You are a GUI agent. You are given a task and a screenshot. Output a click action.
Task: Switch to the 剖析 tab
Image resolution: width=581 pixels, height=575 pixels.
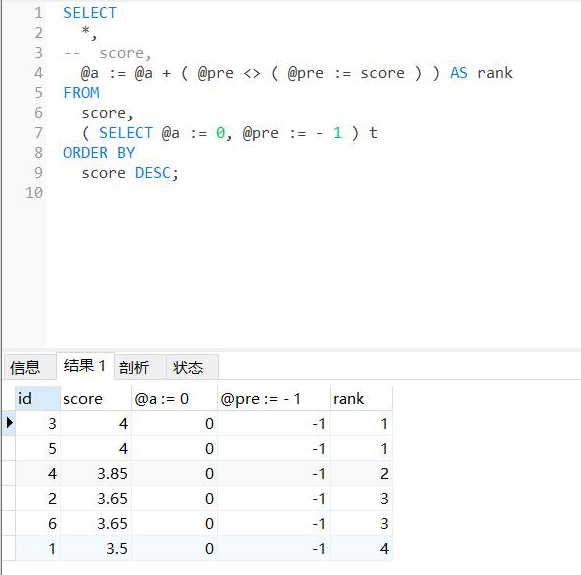tap(140, 367)
